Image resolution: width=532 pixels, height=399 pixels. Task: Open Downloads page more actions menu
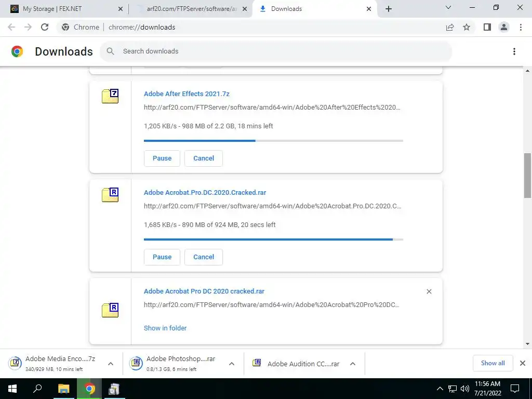coord(514,51)
